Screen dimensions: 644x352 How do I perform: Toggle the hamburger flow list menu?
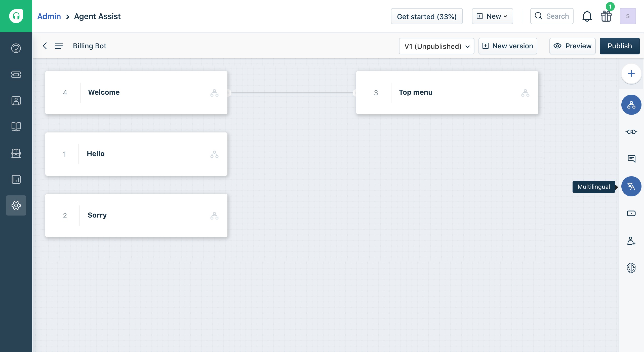coord(59,46)
